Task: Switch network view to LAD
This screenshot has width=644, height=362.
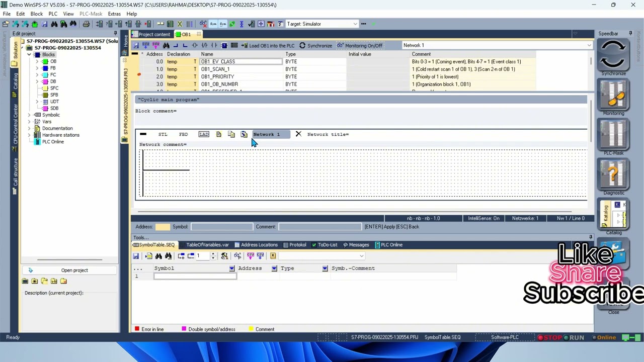Action: [x=204, y=134]
